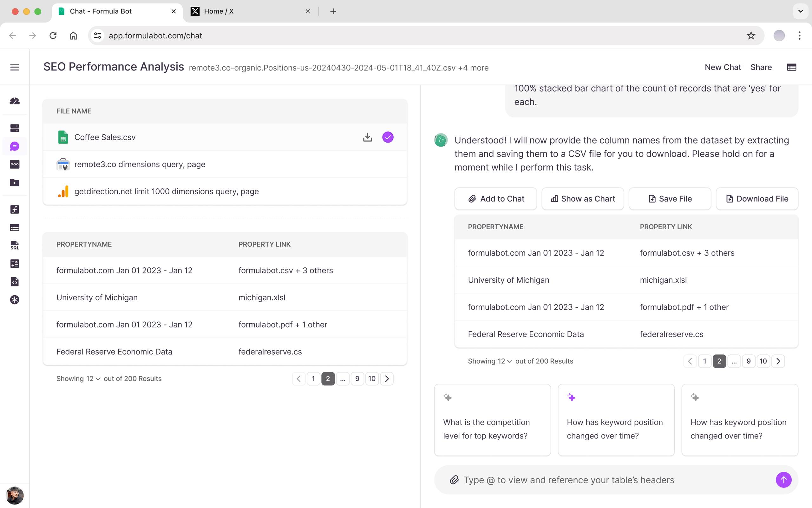Go to page 1 in chat table
Image resolution: width=812 pixels, height=508 pixels.
tap(704, 361)
